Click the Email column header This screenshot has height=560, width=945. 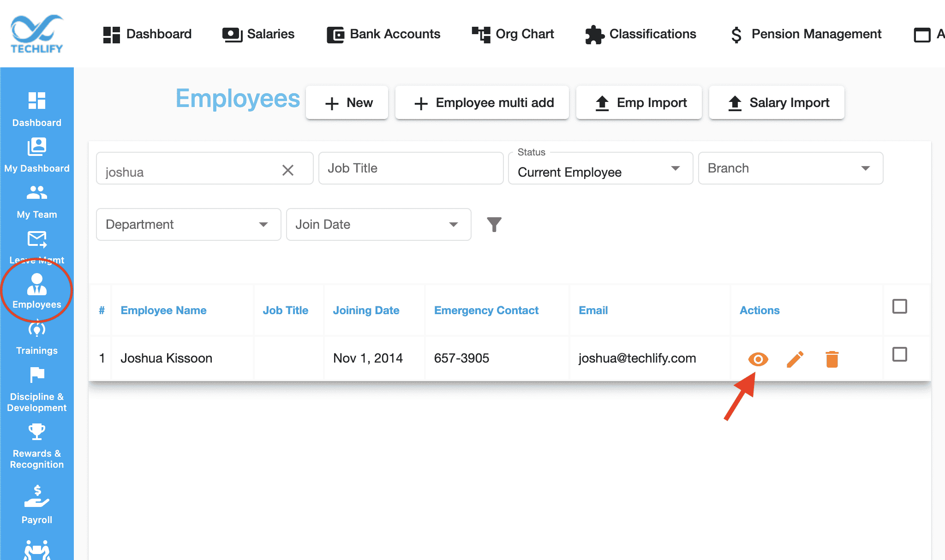point(593,310)
